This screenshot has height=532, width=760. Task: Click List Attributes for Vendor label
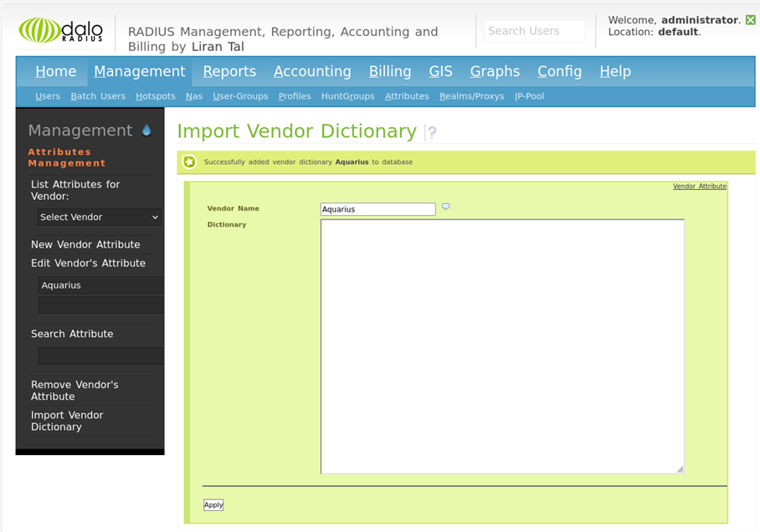[75, 190]
